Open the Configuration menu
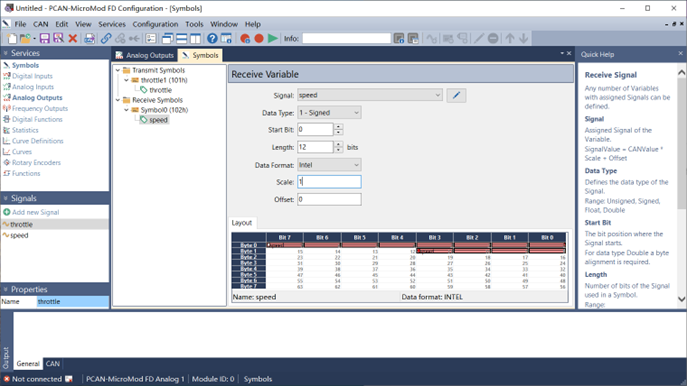 [x=155, y=24]
